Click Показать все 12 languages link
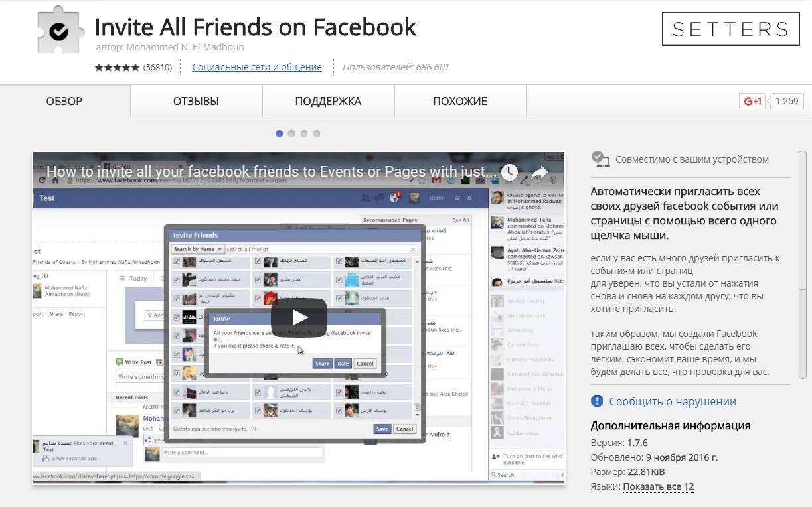The width and height of the screenshot is (812, 507). 659,486
